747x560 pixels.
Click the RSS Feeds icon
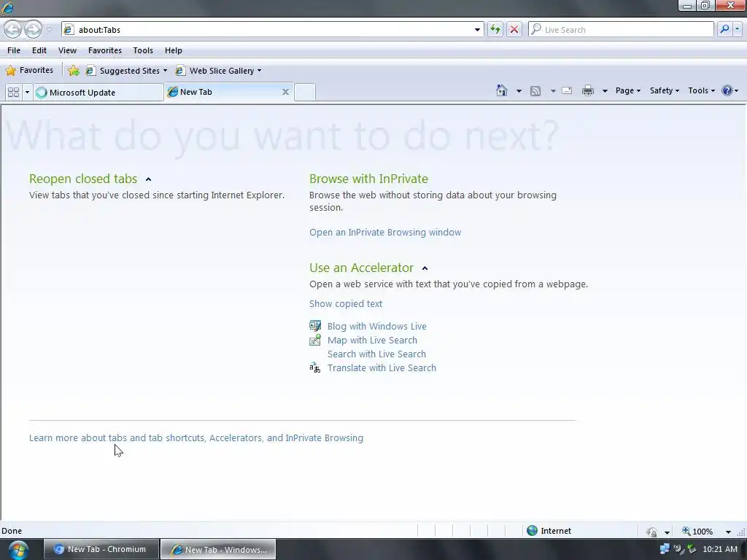point(535,91)
